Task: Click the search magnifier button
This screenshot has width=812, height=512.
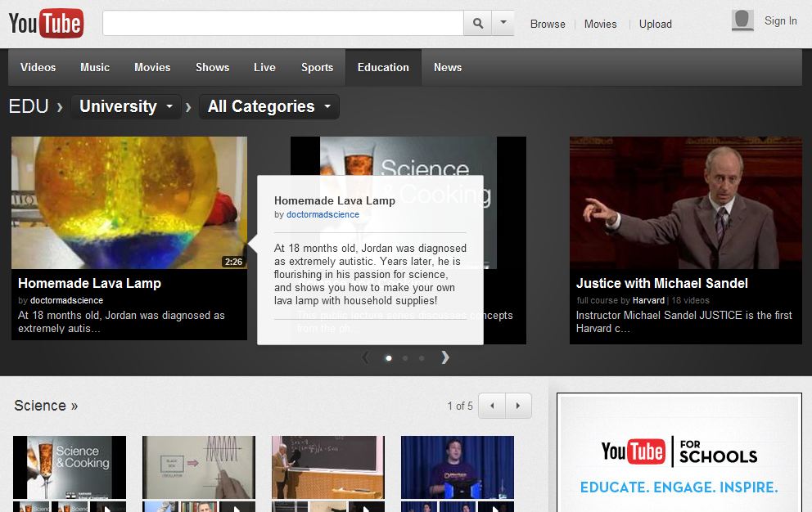Action: (x=477, y=23)
